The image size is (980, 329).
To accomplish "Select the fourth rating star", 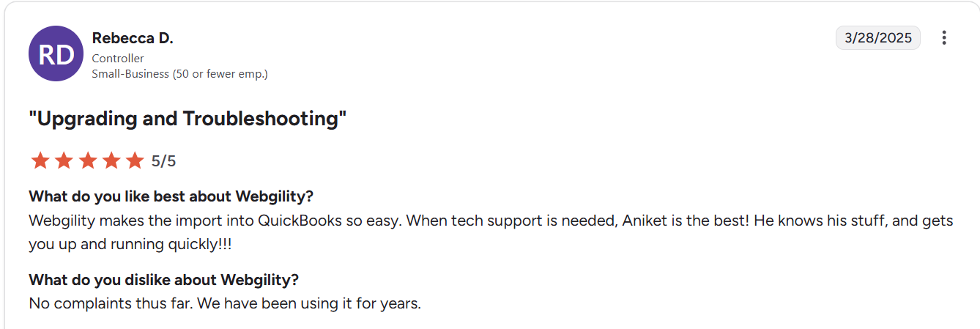I will (x=111, y=160).
